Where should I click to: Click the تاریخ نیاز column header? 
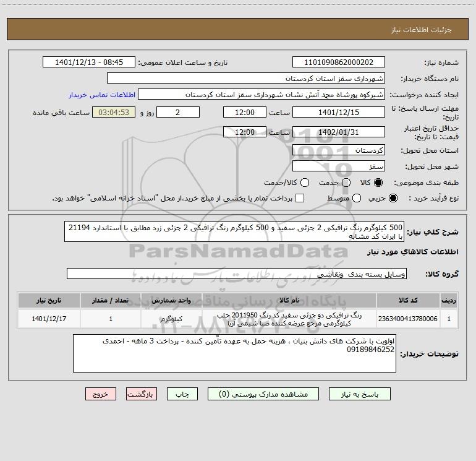pos(49,301)
